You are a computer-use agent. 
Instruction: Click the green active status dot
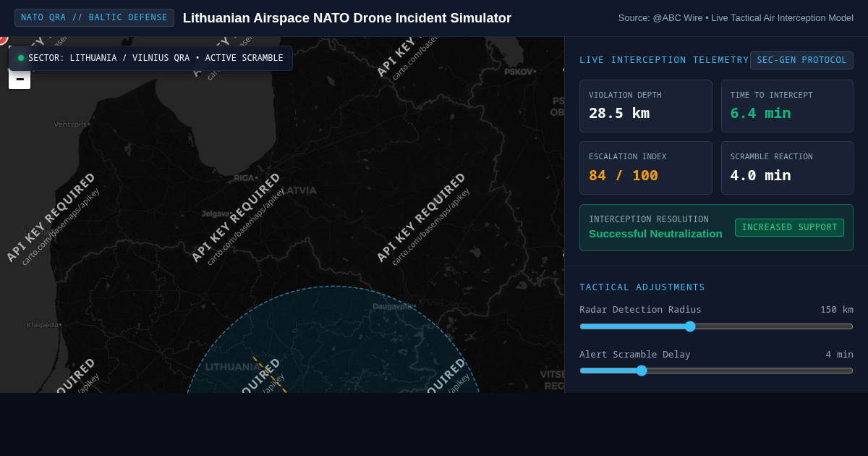(21, 58)
